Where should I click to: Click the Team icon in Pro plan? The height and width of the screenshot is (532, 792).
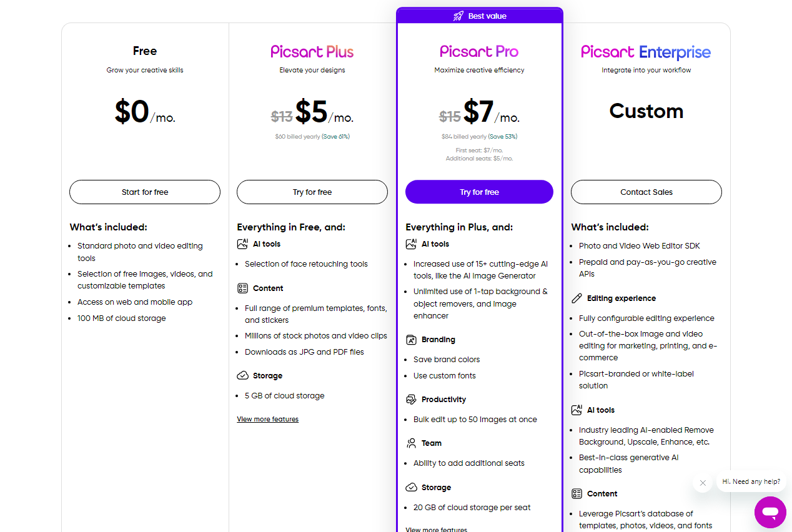411,443
